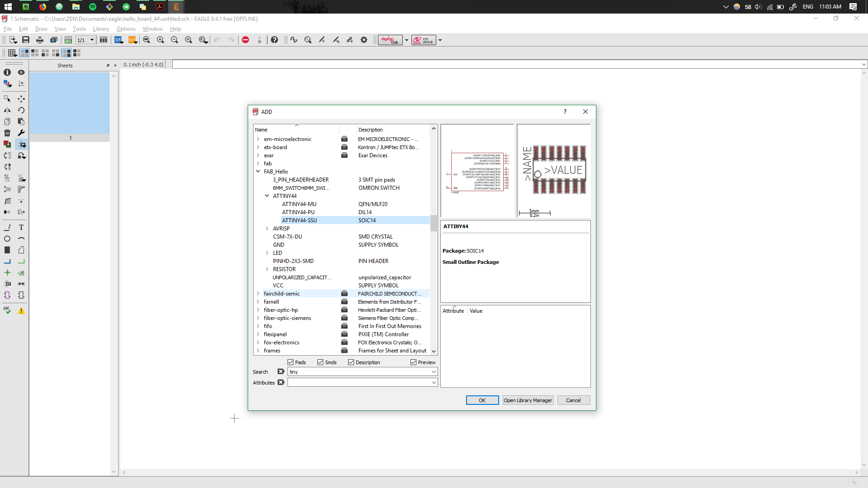868x488 pixels.
Task: Select the Label tool
Action: point(21,272)
